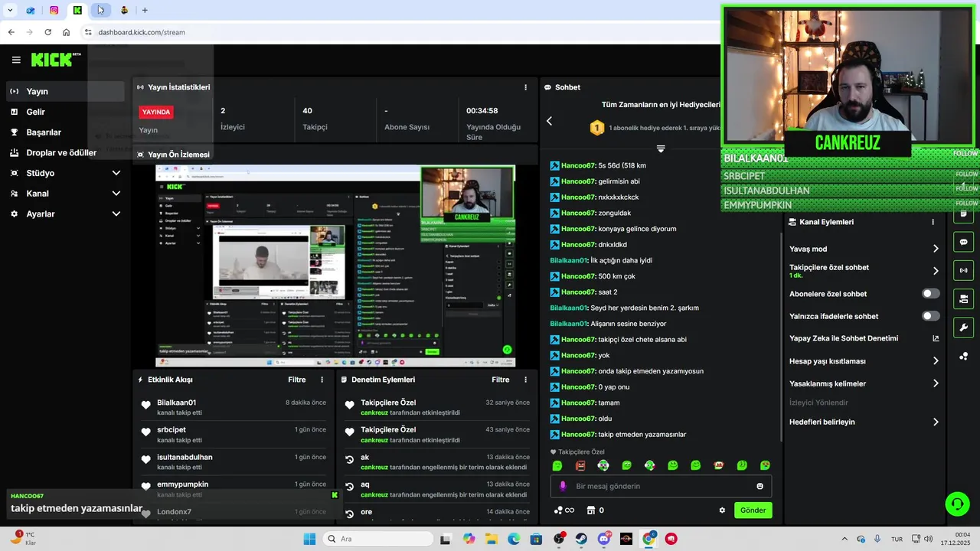Open the chat bubble icon in right rail
The width and height of the screenshot is (980, 551).
963,242
